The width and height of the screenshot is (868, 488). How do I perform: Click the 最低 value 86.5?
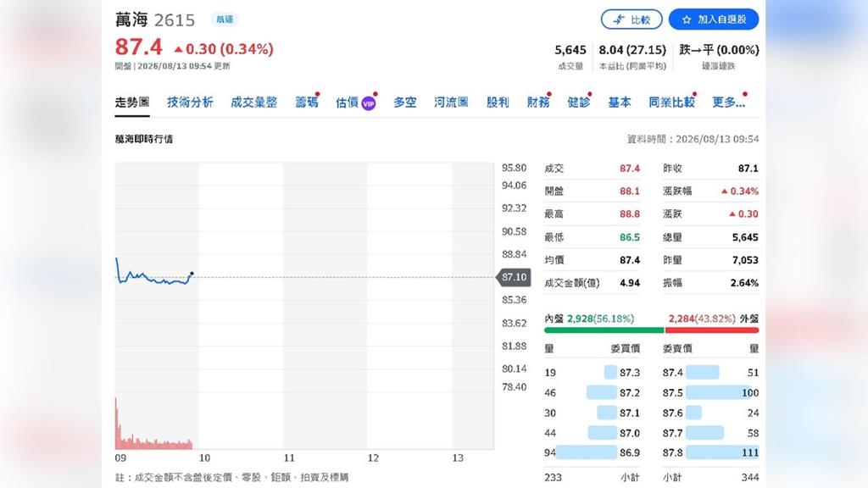click(x=630, y=237)
